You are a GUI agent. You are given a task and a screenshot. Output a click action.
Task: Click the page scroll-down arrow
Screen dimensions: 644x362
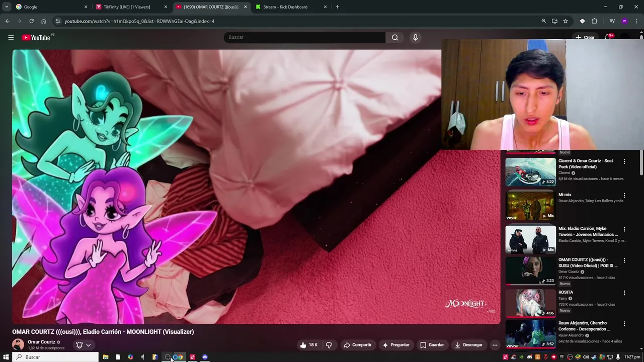[641, 348]
